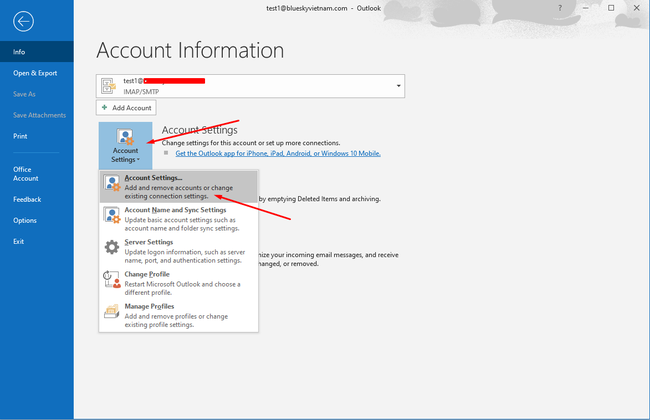
Task: Open the Feedback page
Action: click(37, 199)
